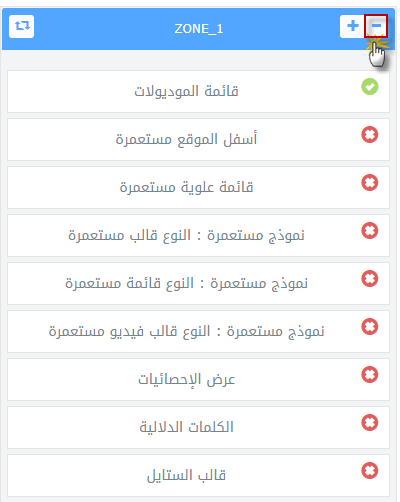The height and width of the screenshot is (502, 400).
Task: Choose the عرض الإحصائيات module
Action: point(198,379)
